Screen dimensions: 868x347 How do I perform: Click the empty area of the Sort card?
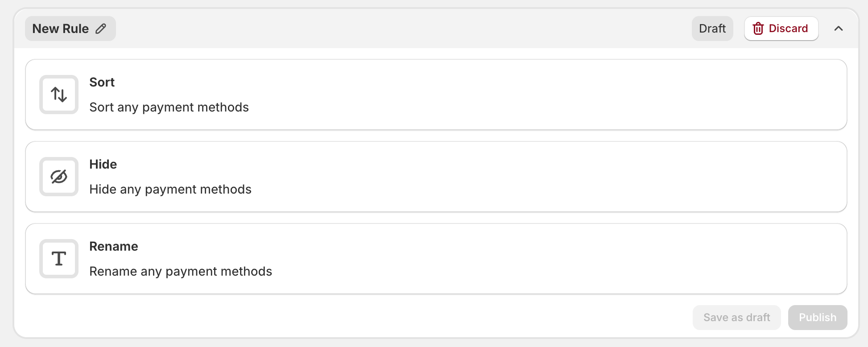click(535, 95)
